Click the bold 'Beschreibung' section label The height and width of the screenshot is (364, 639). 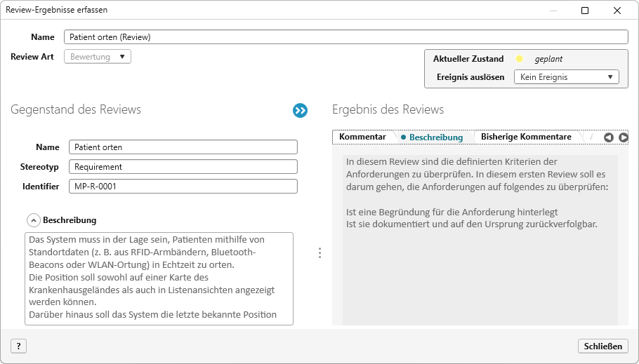[70, 220]
